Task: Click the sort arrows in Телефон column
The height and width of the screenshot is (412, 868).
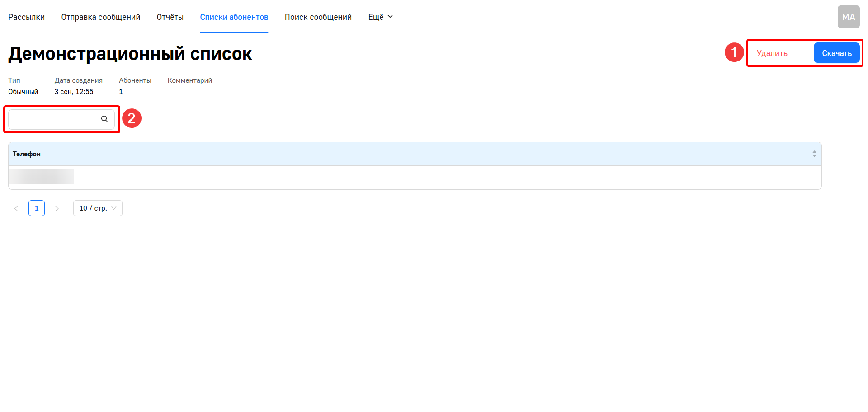Action: 814,154
